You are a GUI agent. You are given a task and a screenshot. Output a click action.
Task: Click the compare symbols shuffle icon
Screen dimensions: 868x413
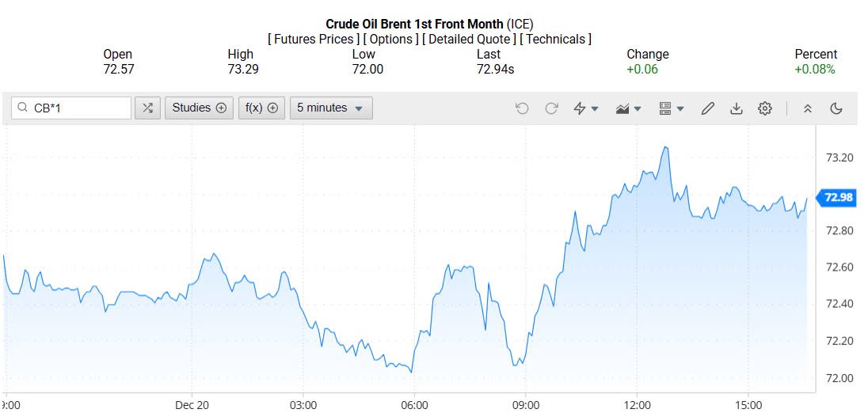(147, 108)
